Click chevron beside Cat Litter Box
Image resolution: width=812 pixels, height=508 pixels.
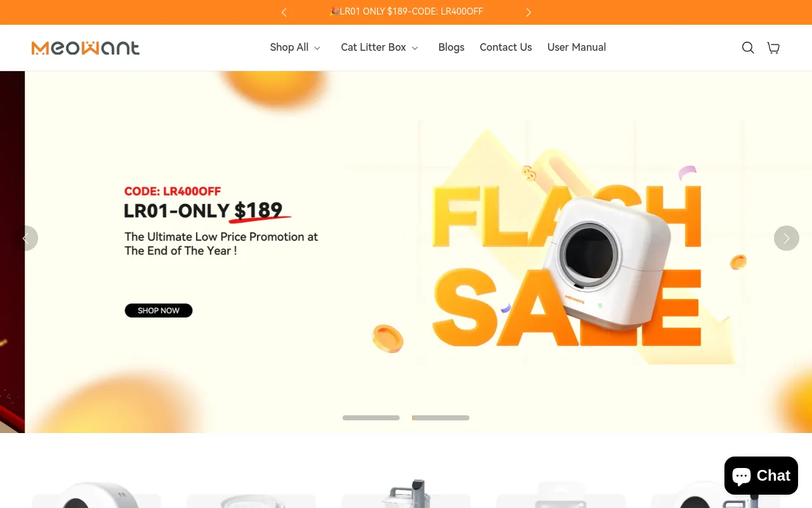[x=415, y=48]
